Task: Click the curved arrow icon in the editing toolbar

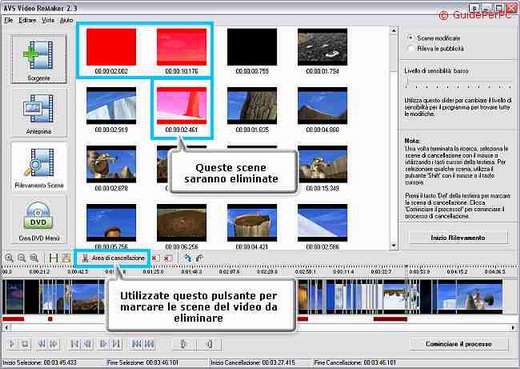Action: click(199, 258)
